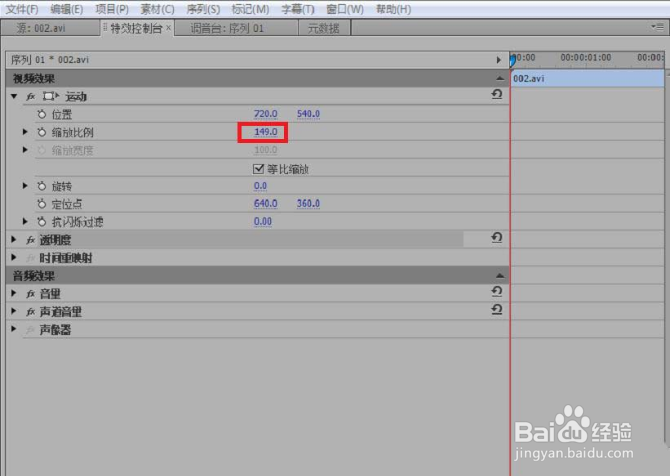The width and height of the screenshot is (670, 476).
Task: Click the 位置 Y value 540.0
Action: pyautogui.click(x=309, y=114)
